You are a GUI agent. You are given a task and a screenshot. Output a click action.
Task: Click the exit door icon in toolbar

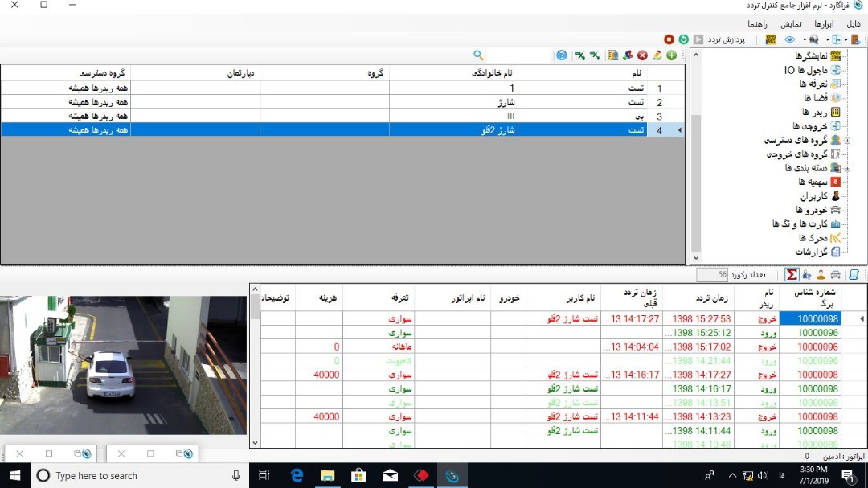pyautogui.click(x=856, y=39)
